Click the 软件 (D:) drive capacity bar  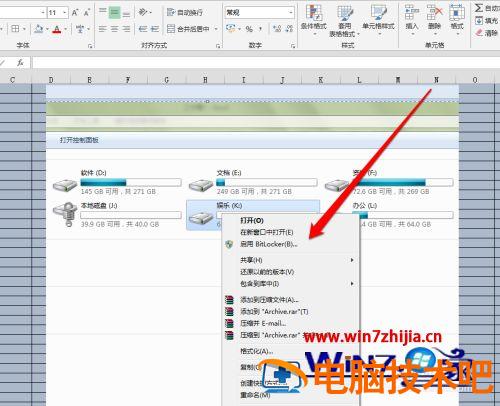point(131,182)
